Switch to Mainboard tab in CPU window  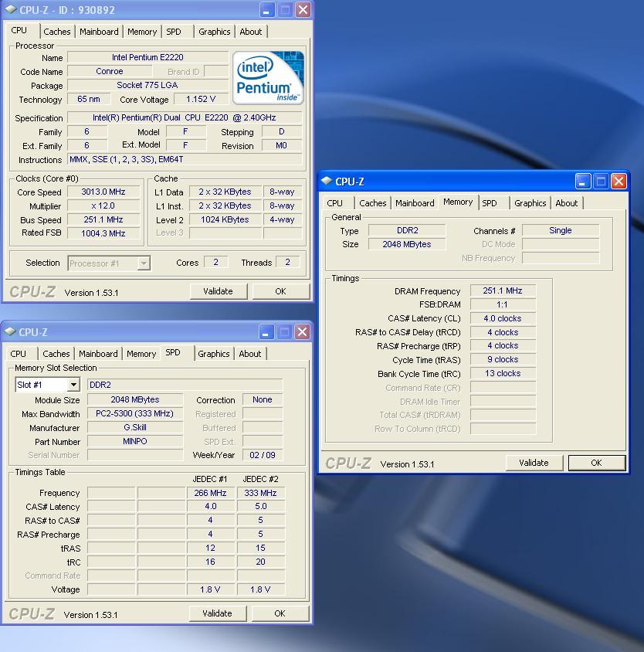point(99,32)
